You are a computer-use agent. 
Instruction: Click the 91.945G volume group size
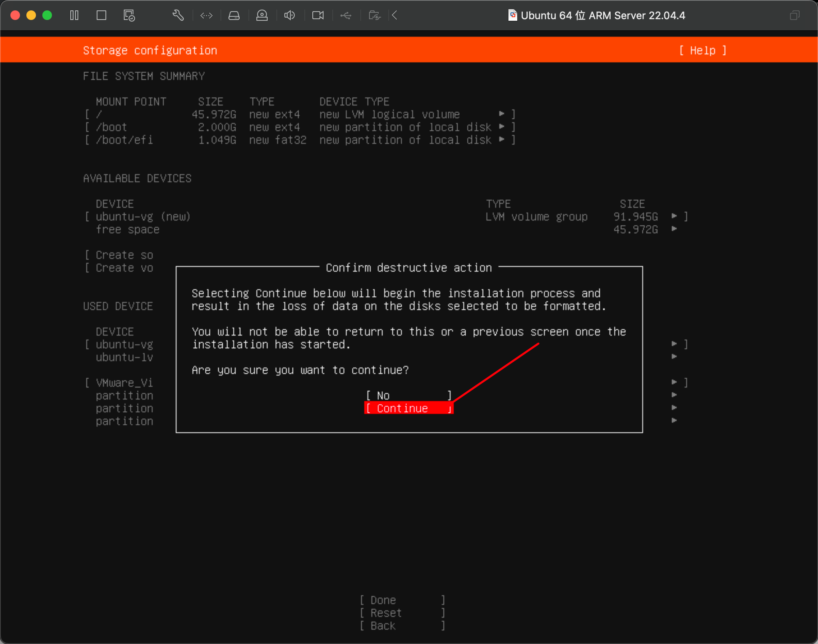coord(635,217)
